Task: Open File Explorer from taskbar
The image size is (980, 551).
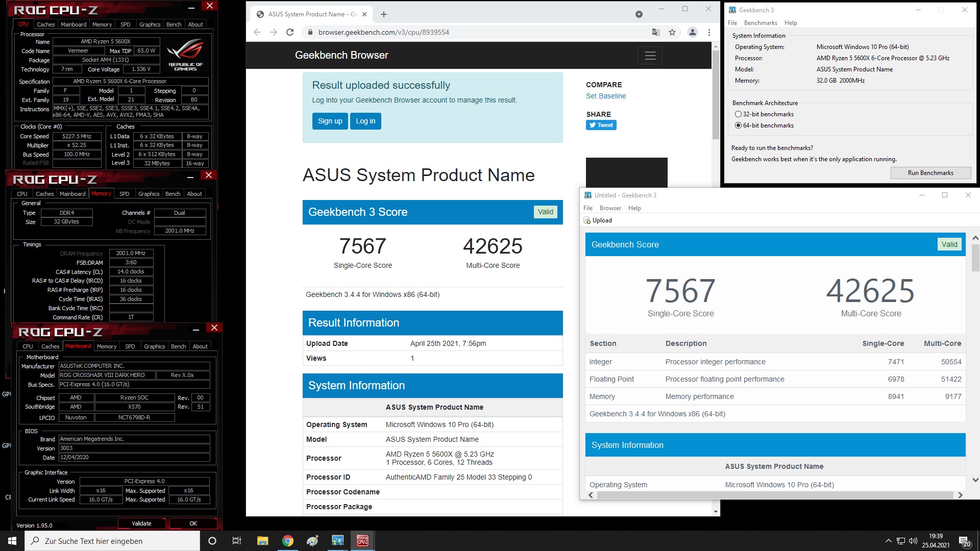Action: tap(262, 541)
